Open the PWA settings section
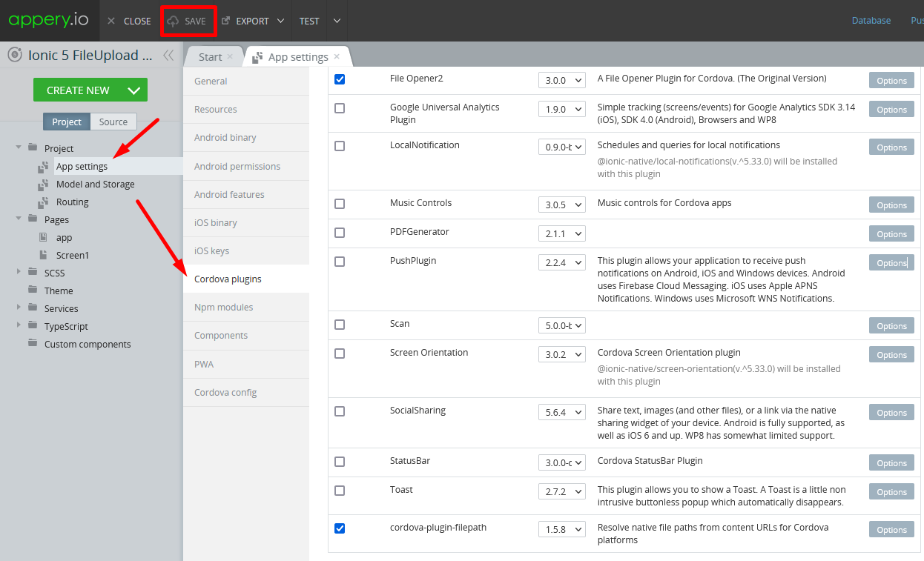The height and width of the screenshot is (561, 924). click(x=246, y=365)
